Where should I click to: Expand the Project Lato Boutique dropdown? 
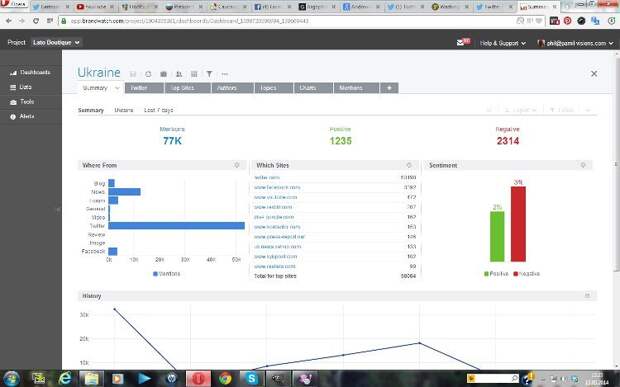click(56, 42)
